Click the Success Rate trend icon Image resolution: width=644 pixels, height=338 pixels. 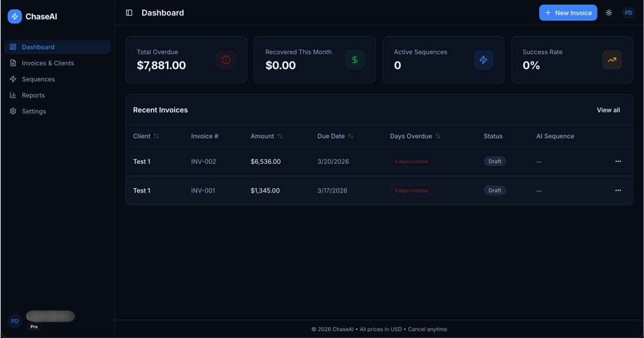tap(612, 60)
